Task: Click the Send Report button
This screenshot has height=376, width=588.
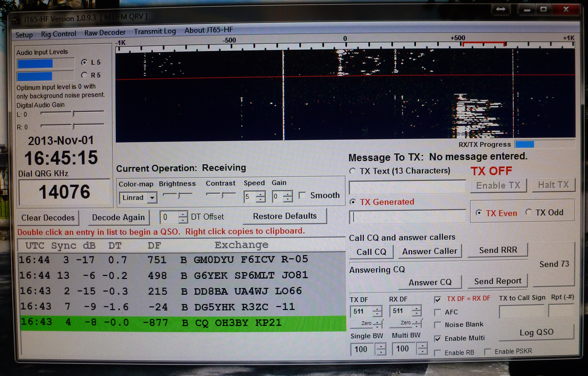Action: [x=498, y=281]
